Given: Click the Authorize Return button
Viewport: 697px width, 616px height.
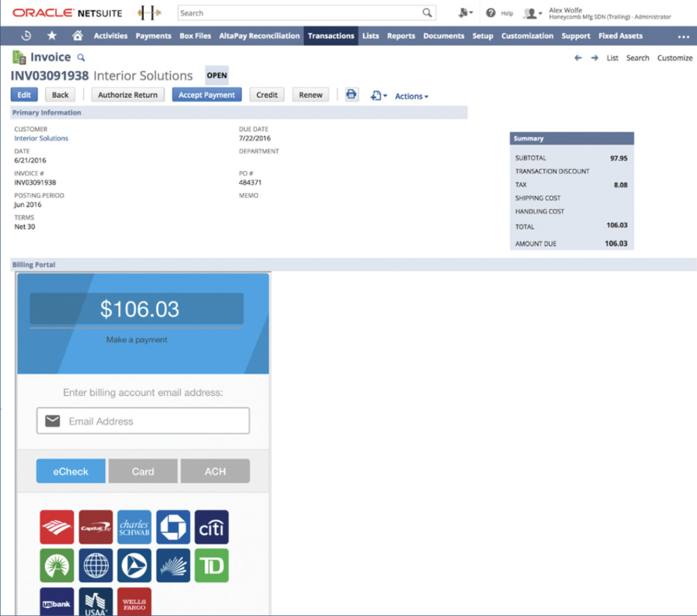Looking at the screenshot, I should (x=127, y=94).
